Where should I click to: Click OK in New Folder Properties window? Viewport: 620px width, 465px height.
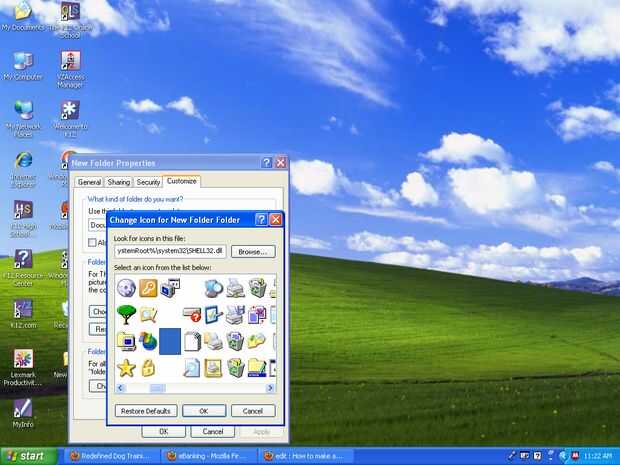[164, 431]
